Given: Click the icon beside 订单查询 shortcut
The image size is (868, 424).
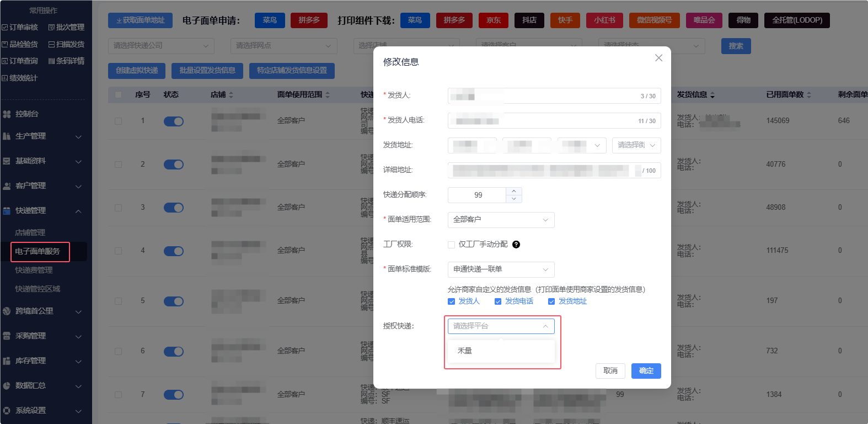Looking at the screenshot, I should [4, 61].
